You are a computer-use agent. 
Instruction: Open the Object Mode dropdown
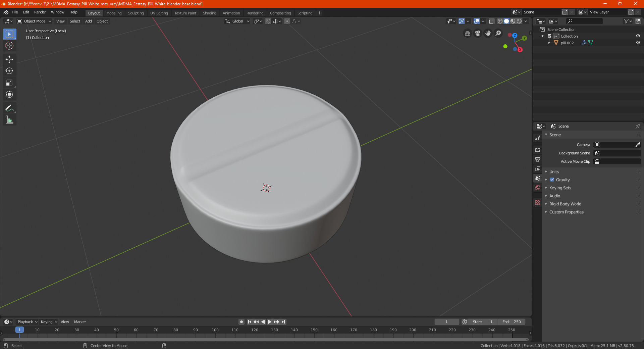click(x=34, y=21)
